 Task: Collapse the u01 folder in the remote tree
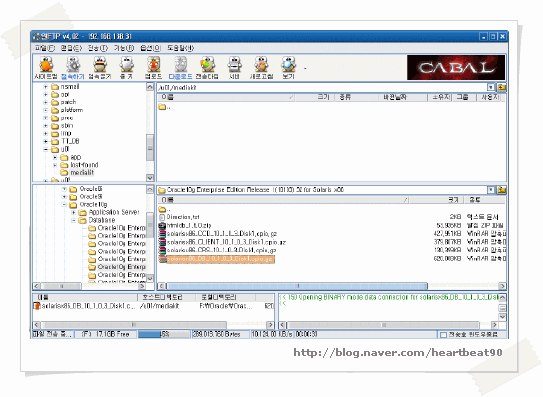46,149
